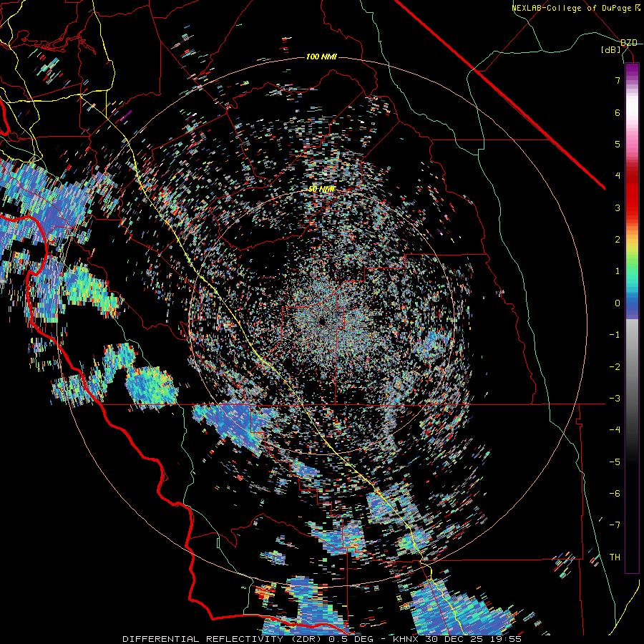644x644 pixels.
Task: Click the black radar site dot at the ring center
Action: click(x=321, y=321)
